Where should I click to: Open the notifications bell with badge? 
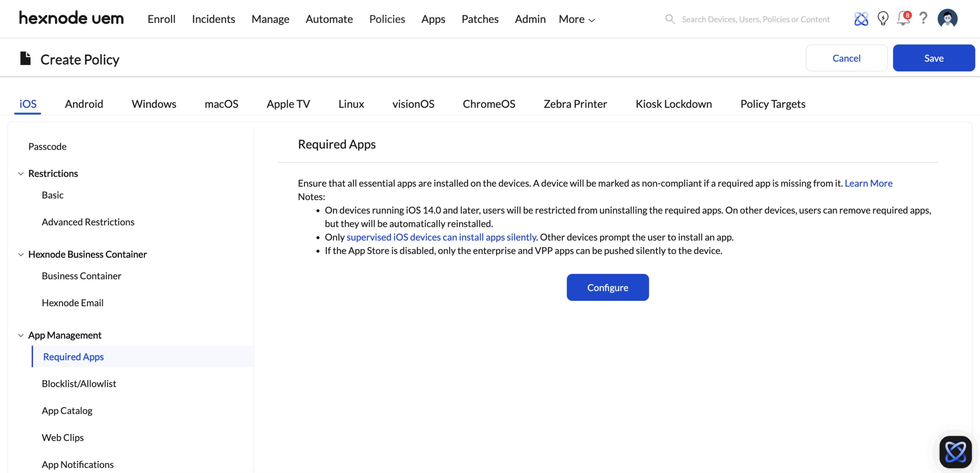point(903,18)
